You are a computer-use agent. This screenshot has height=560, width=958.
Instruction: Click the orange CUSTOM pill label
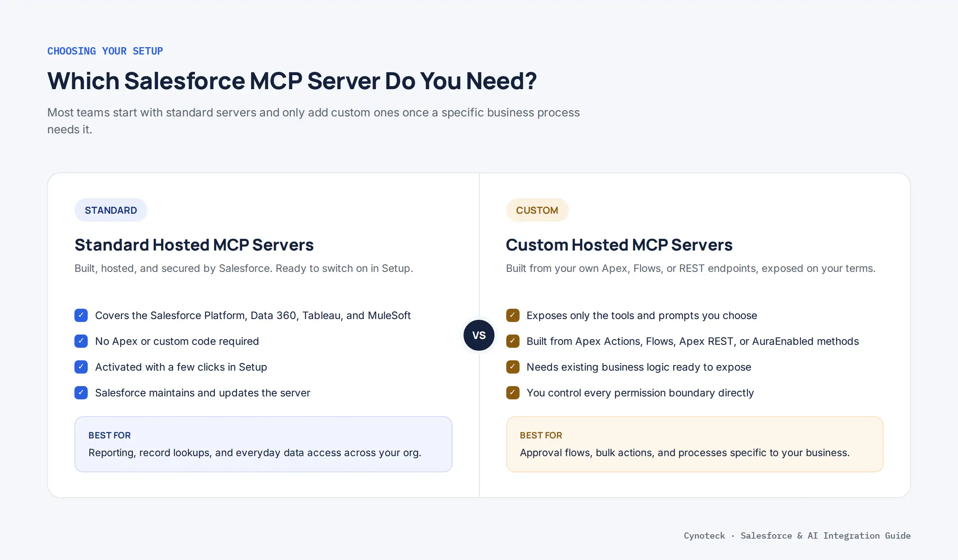pos(537,210)
